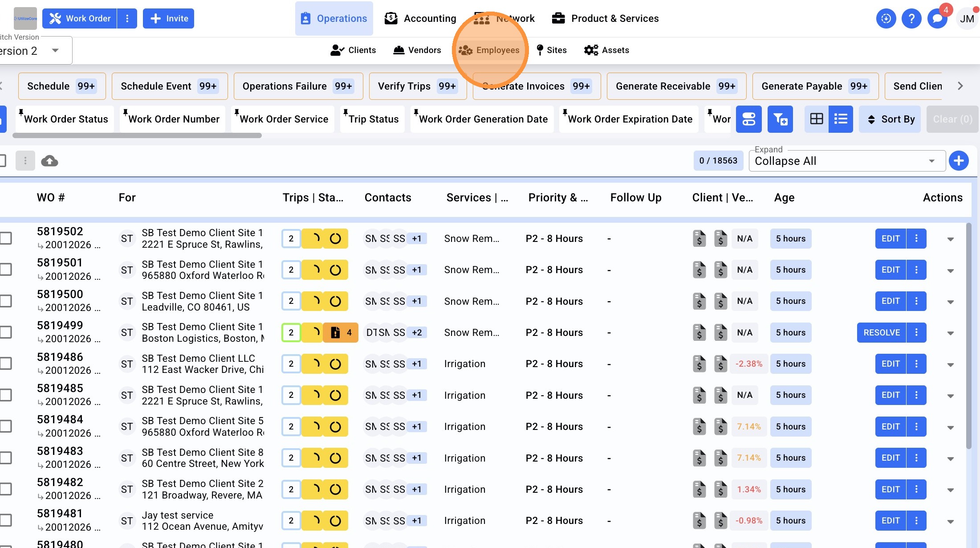Expand row arrow for work order 5819501

coord(950,270)
